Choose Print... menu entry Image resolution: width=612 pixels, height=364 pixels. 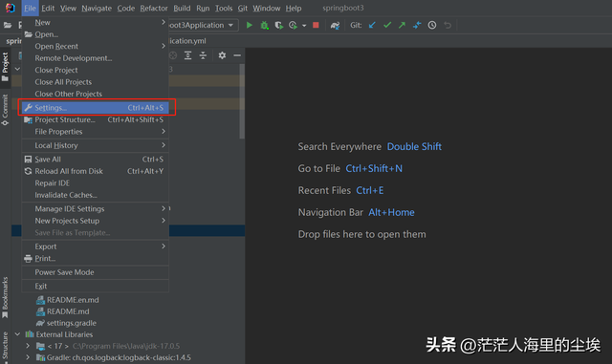(x=96, y=259)
